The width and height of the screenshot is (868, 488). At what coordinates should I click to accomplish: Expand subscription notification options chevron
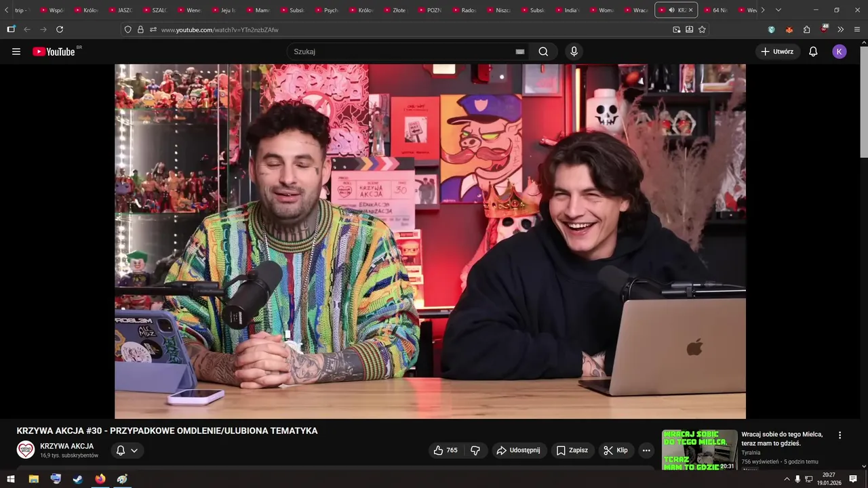click(x=134, y=450)
